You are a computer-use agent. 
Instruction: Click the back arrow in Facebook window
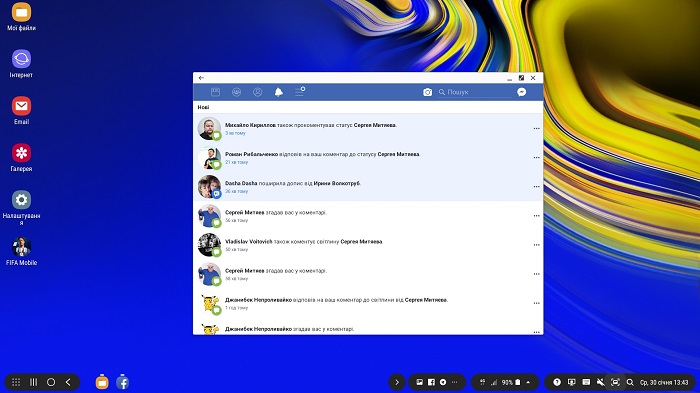coord(201,78)
